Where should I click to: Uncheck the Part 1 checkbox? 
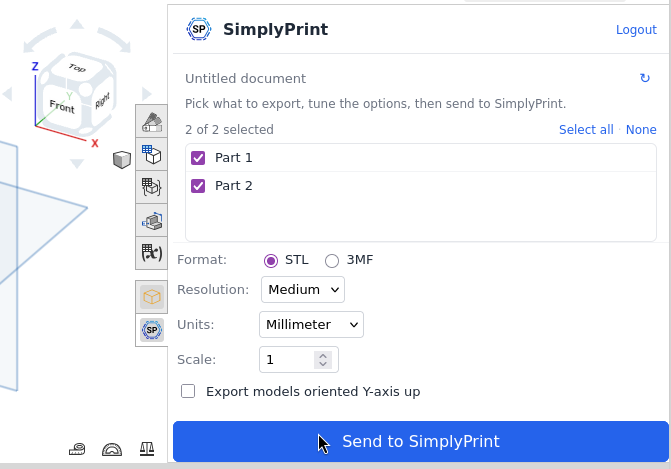point(198,158)
